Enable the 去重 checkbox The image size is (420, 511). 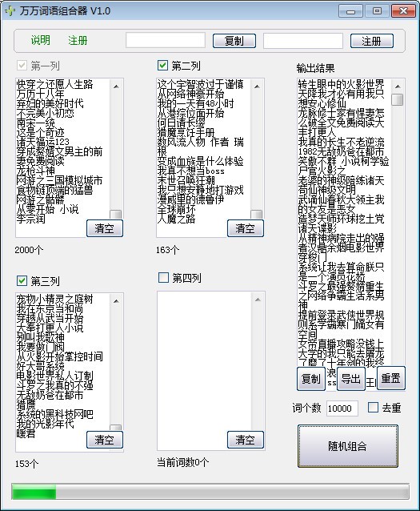[x=373, y=408]
